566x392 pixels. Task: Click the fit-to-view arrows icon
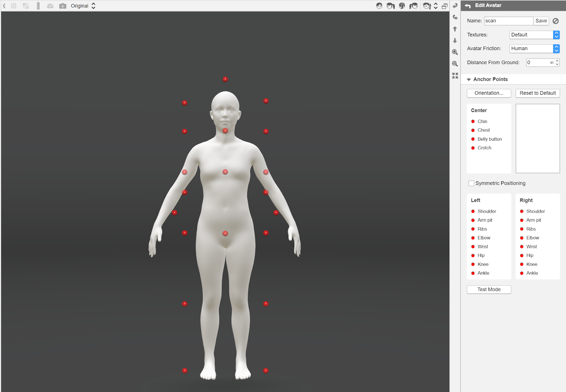455,76
